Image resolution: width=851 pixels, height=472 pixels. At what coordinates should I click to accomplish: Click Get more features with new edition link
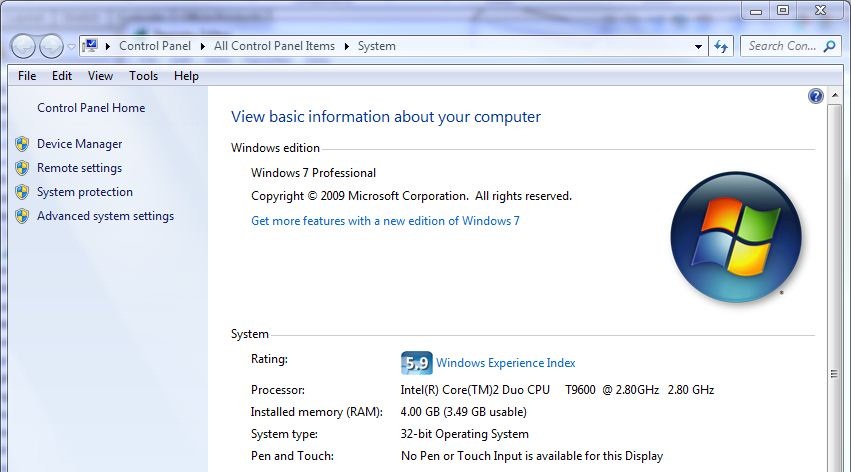[385, 221]
